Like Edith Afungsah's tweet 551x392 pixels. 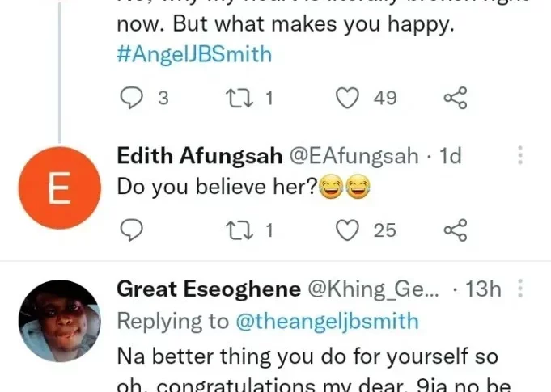tap(347, 230)
